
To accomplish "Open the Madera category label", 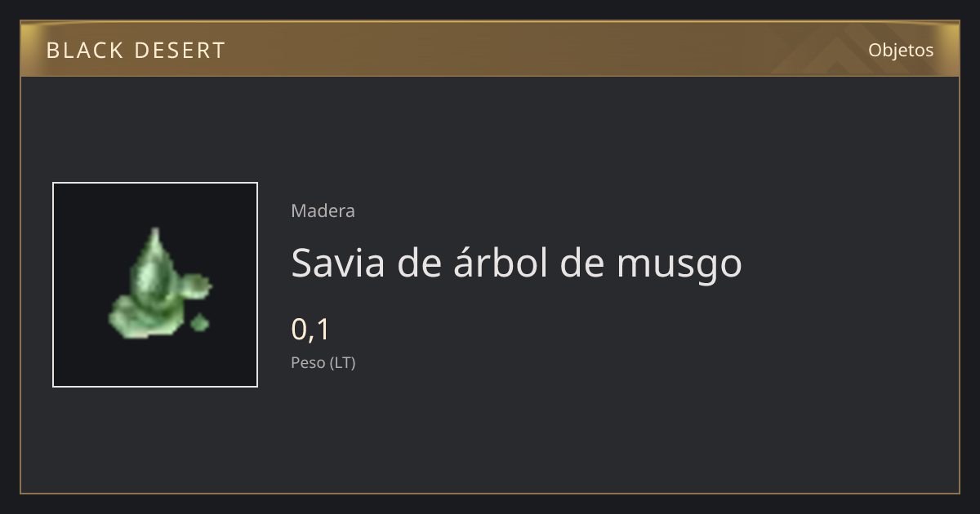I will [x=323, y=210].
